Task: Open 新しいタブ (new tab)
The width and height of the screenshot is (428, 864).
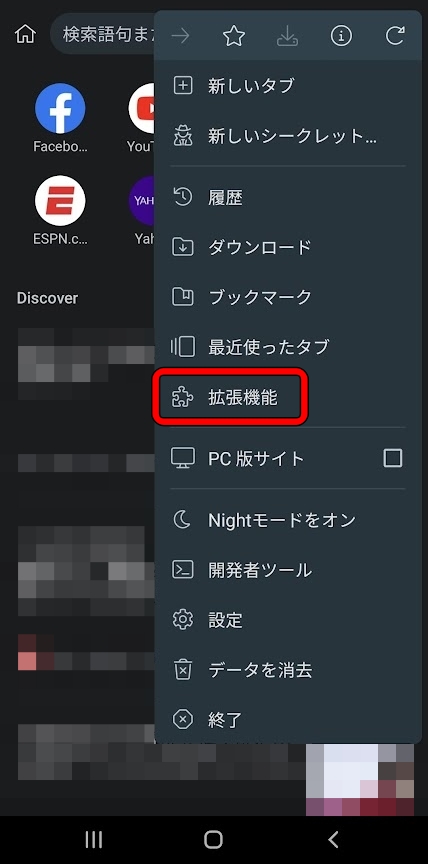Action: coord(288,86)
